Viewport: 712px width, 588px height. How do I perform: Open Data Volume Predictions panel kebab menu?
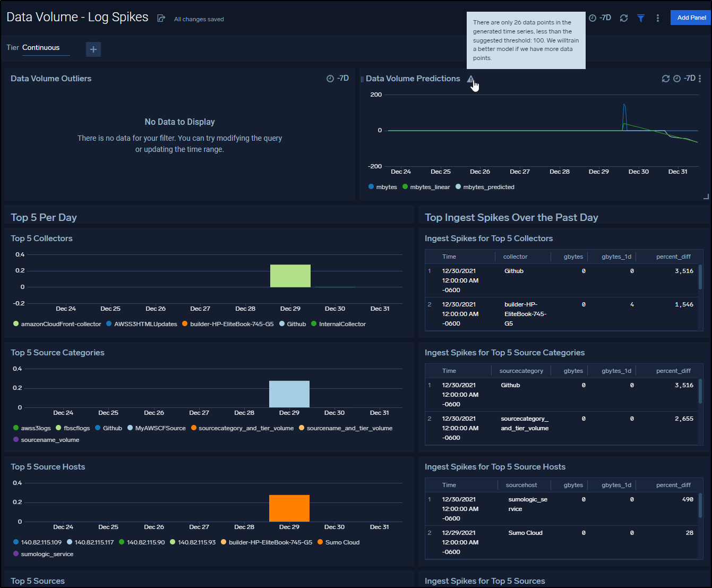tap(700, 79)
